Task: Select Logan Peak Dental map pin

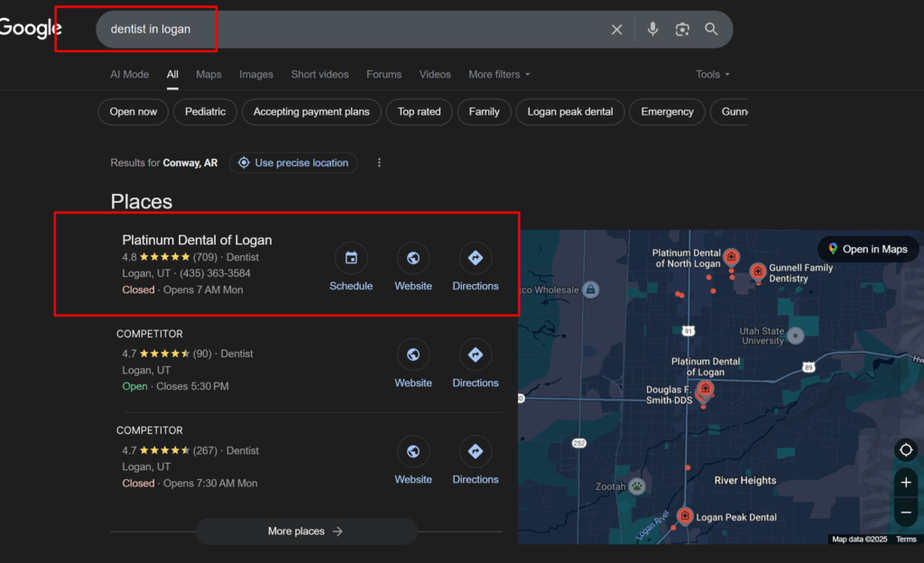Action: point(685,516)
